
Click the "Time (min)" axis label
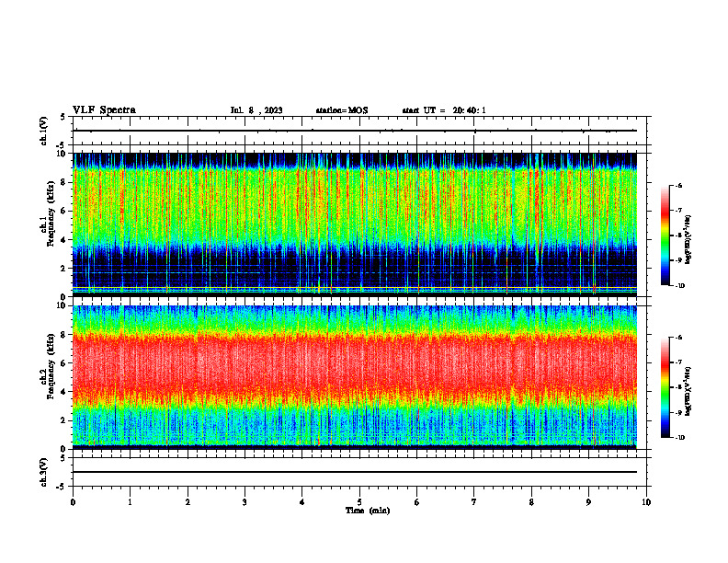point(368,511)
